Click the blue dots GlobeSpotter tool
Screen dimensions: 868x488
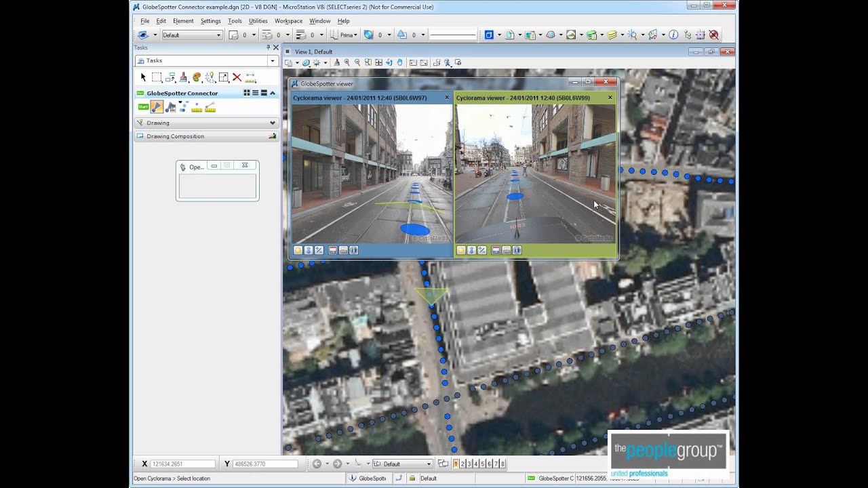pyautogui.click(x=183, y=106)
